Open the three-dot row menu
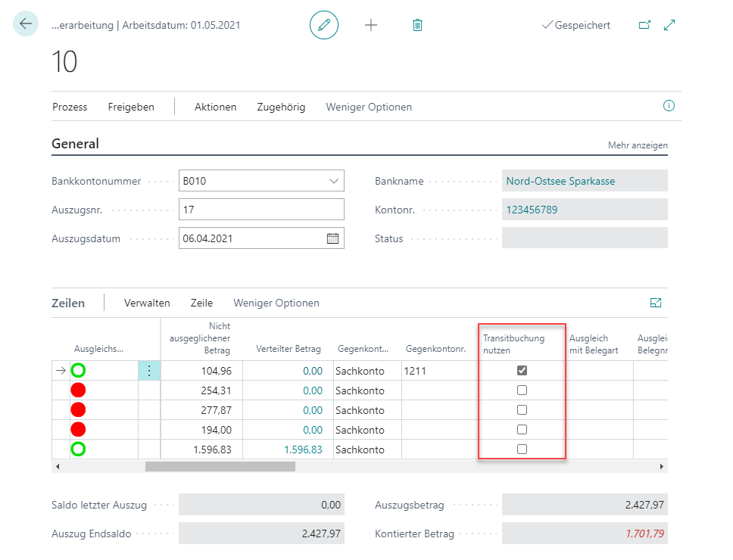Screen dimensions: 733x560 point(149,371)
